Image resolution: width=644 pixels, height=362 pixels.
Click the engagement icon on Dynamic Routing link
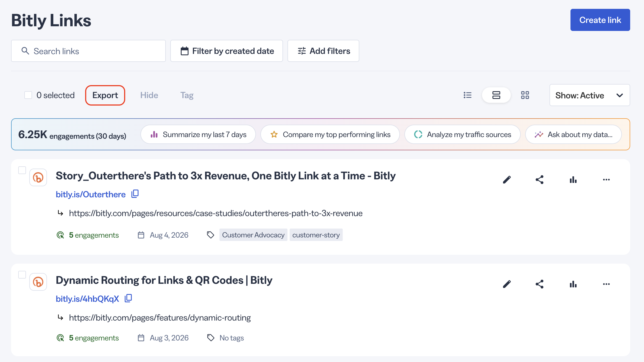click(x=60, y=338)
